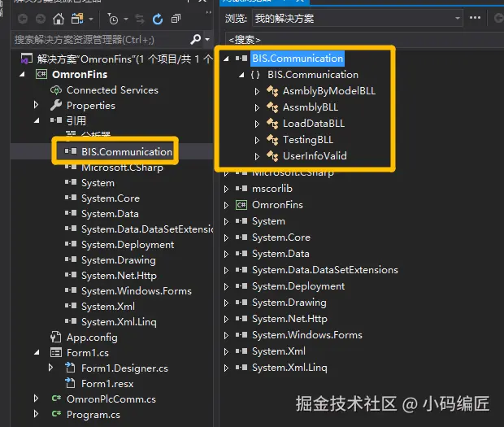Click the Back arrow in Solution Explorer toolbar
Viewport: 504px width, 427px height.
23,20
